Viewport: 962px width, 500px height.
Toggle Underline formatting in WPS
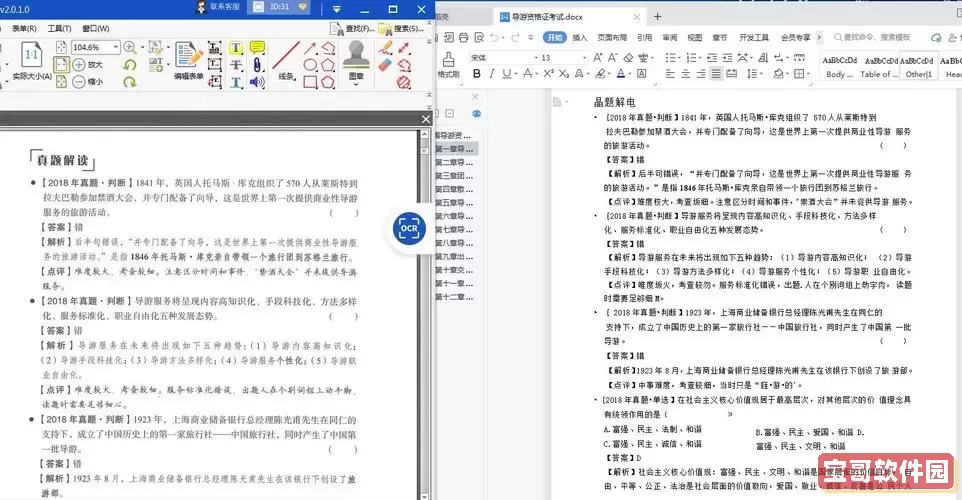click(x=506, y=74)
